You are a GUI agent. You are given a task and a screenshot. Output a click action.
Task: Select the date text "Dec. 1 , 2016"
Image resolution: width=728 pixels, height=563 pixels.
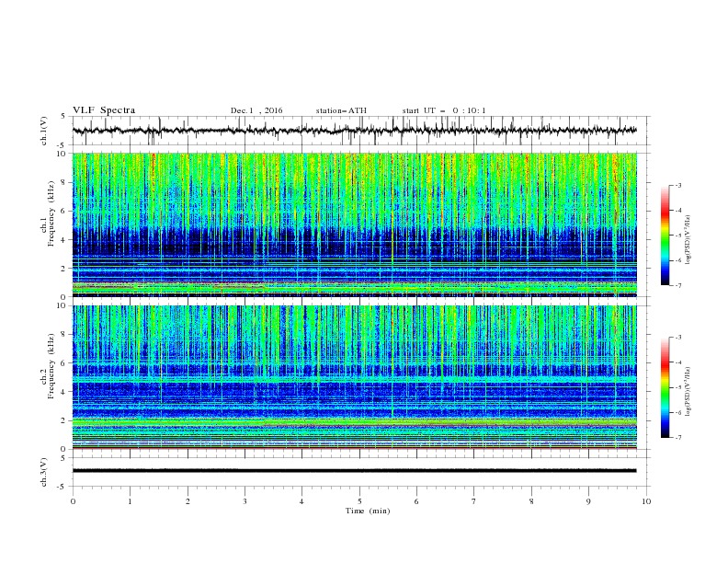(x=256, y=110)
